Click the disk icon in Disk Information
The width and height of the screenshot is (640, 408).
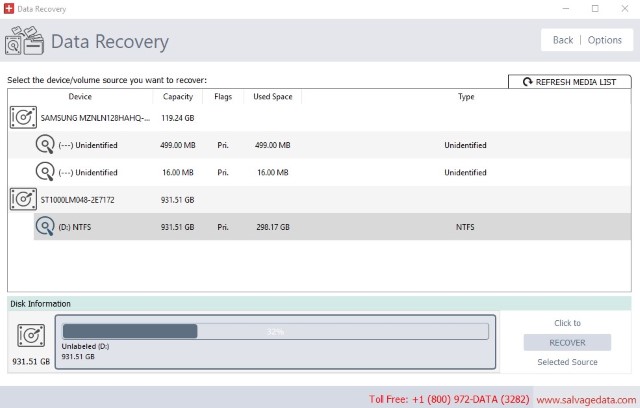point(31,336)
